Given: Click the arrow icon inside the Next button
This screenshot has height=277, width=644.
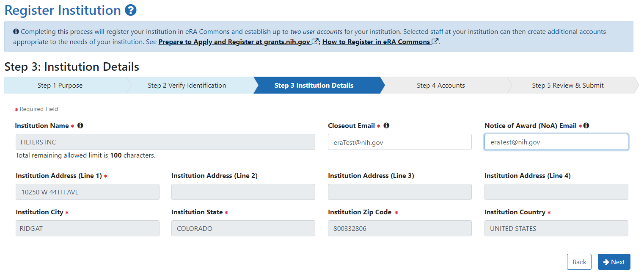Looking at the screenshot, I should (x=606, y=261).
